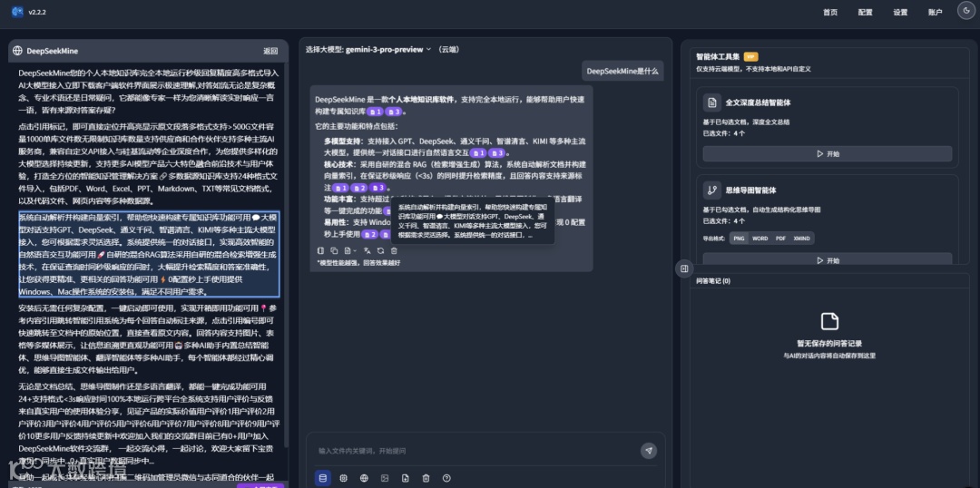The image size is (980, 488).
Task: Open citation 1 after 自然语言交互
Action: pyautogui.click(x=477, y=152)
